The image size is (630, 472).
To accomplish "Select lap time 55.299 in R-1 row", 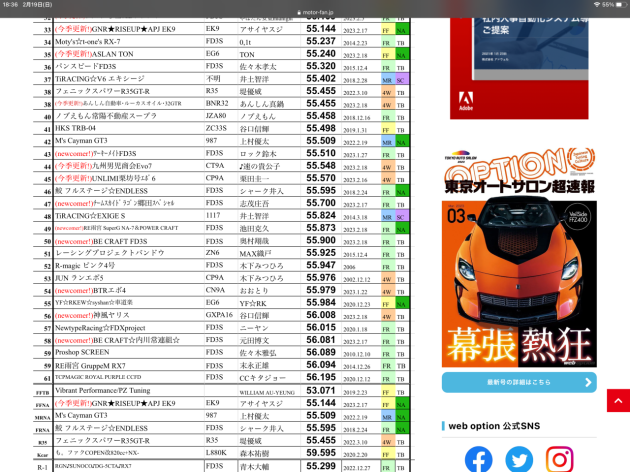I will click(321, 466).
